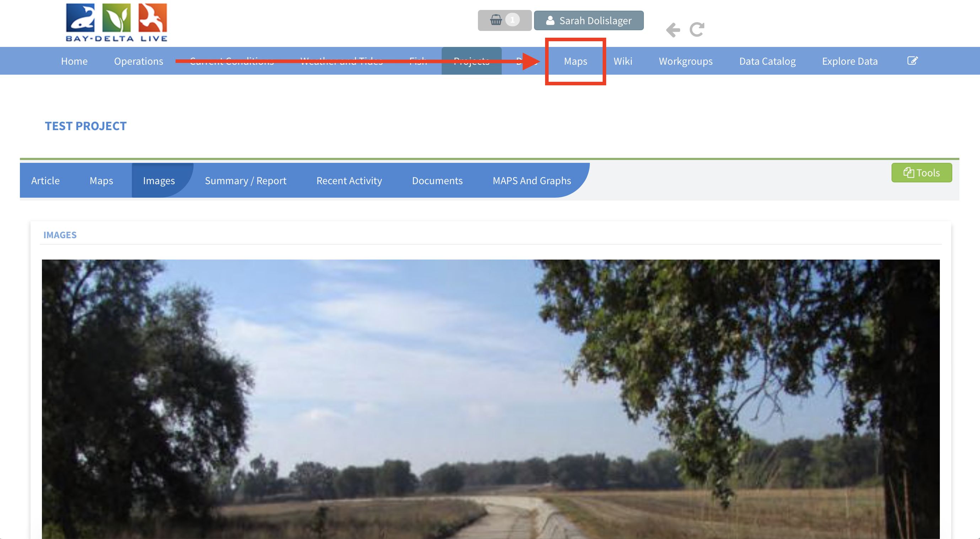Open the Recent Activity tab
This screenshot has width=980, height=539.
point(349,180)
